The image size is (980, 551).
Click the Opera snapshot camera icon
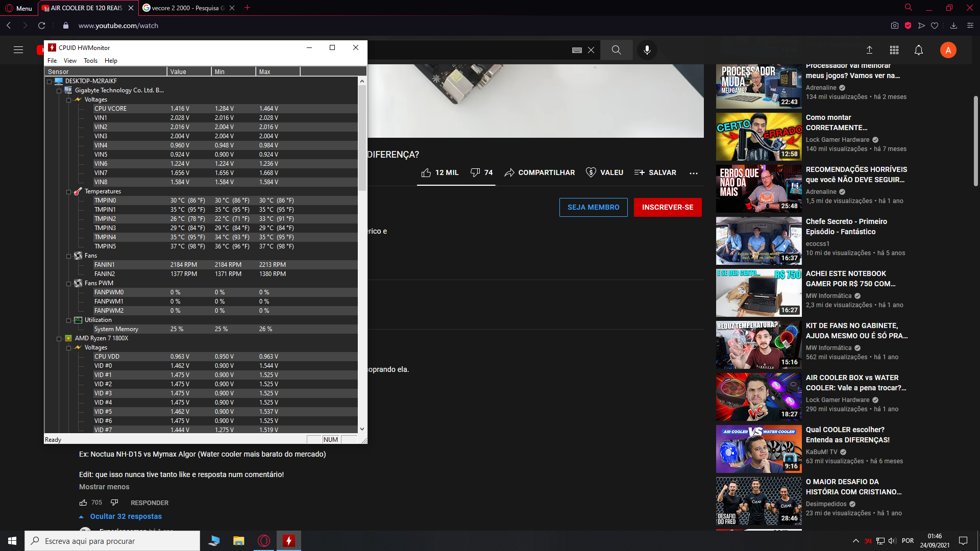tap(895, 26)
